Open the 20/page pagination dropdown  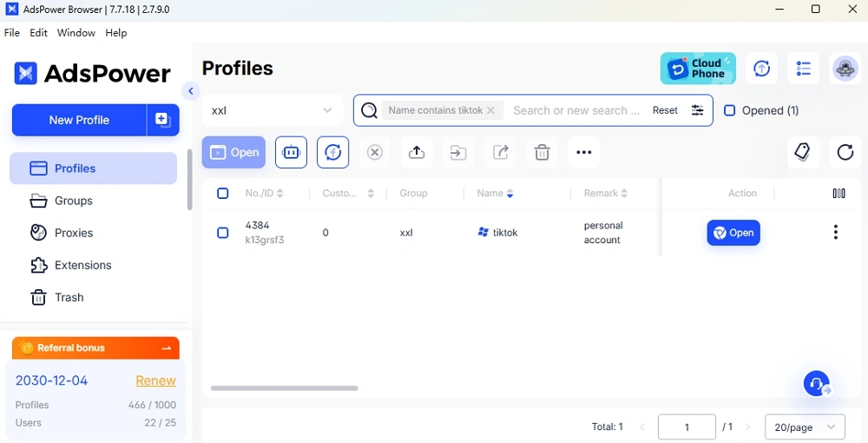[805, 427]
